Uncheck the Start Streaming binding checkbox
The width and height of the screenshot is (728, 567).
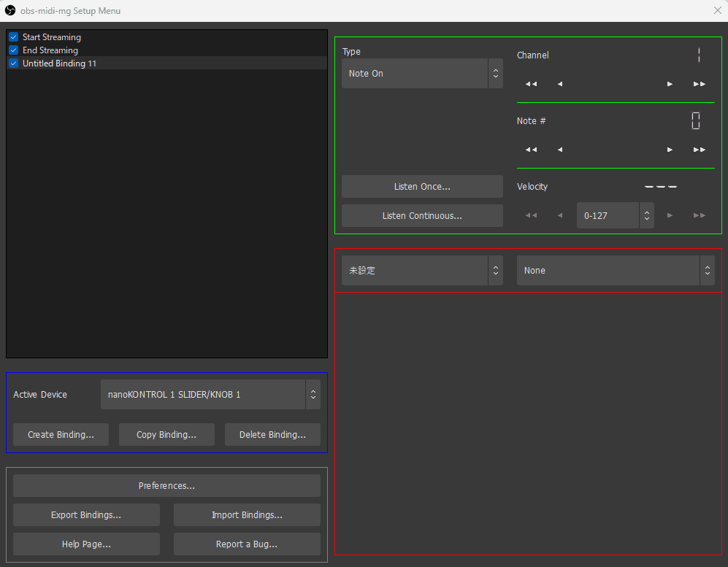[13, 37]
